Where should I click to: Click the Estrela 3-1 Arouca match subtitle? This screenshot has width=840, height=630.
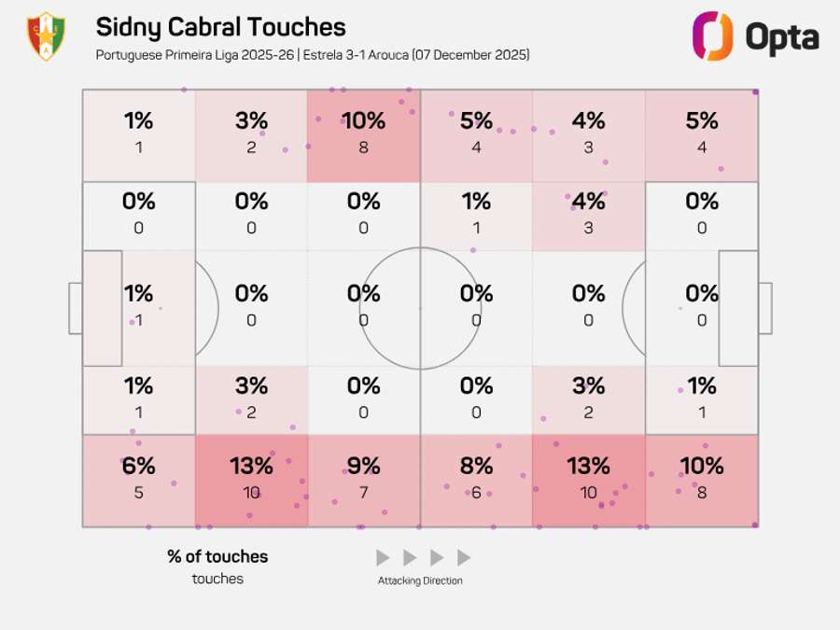[313, 55]
